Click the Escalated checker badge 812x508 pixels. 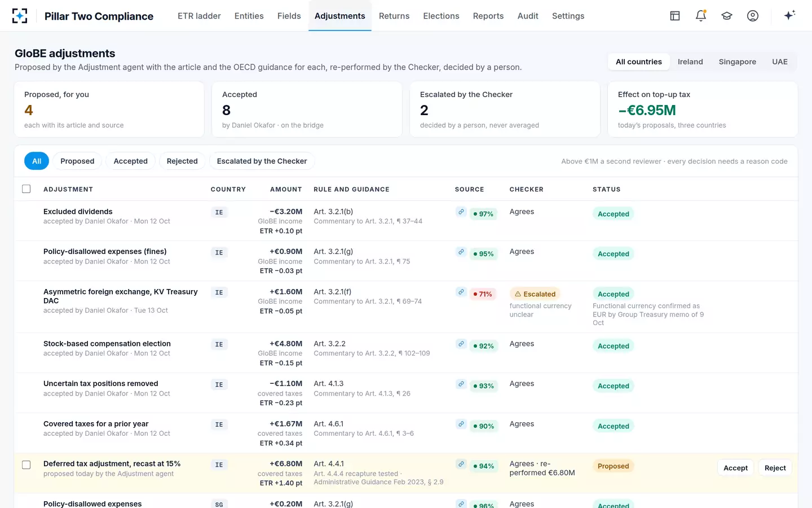(535, 294)
